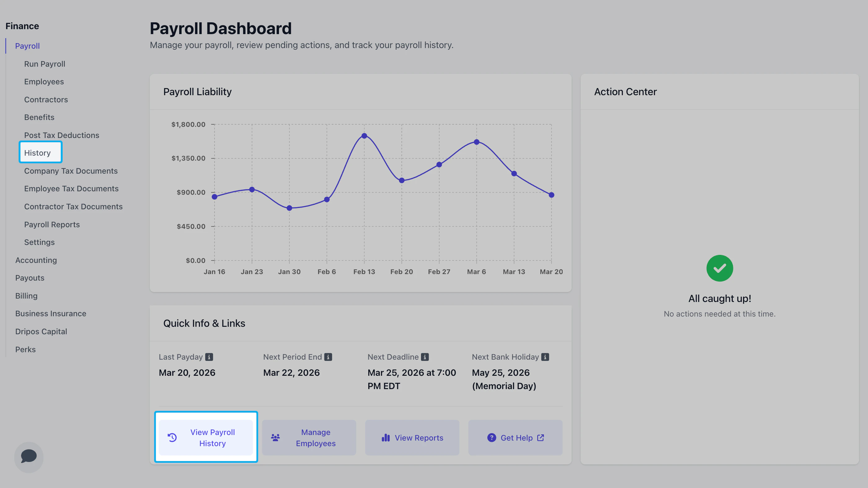The image size is (868, 488).
Task: Expand the Payouts sidebar section
Action: (x=30, y=278)
